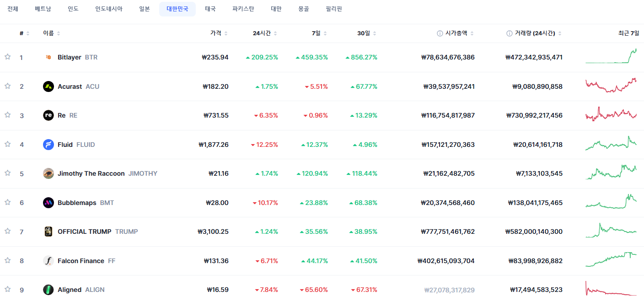The height and width of the screenshot is (302, 644).
Task: Star Jimothy The Raccoon row
Action: click(7, 173)
